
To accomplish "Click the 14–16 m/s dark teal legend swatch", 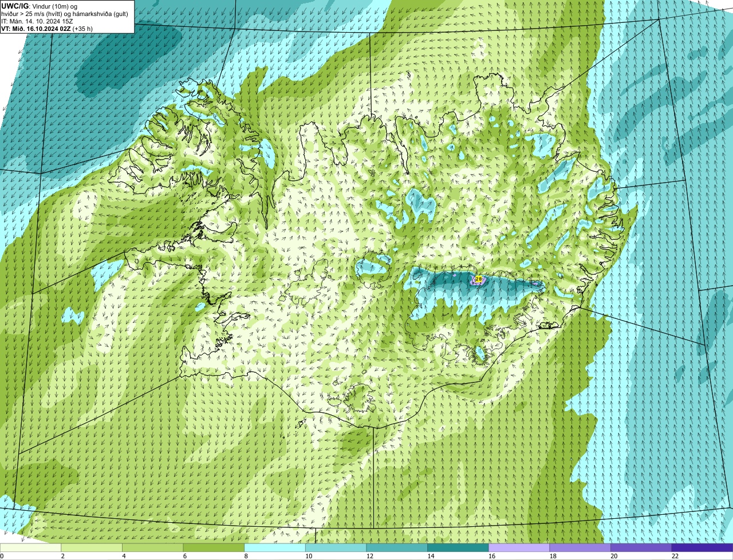I will [458, 547].
